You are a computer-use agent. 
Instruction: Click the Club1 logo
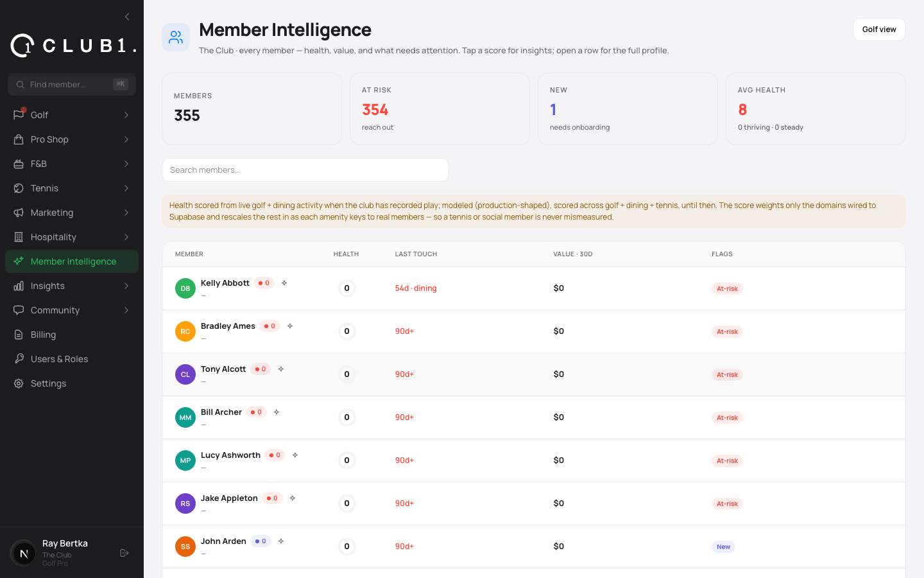(73, 46)
